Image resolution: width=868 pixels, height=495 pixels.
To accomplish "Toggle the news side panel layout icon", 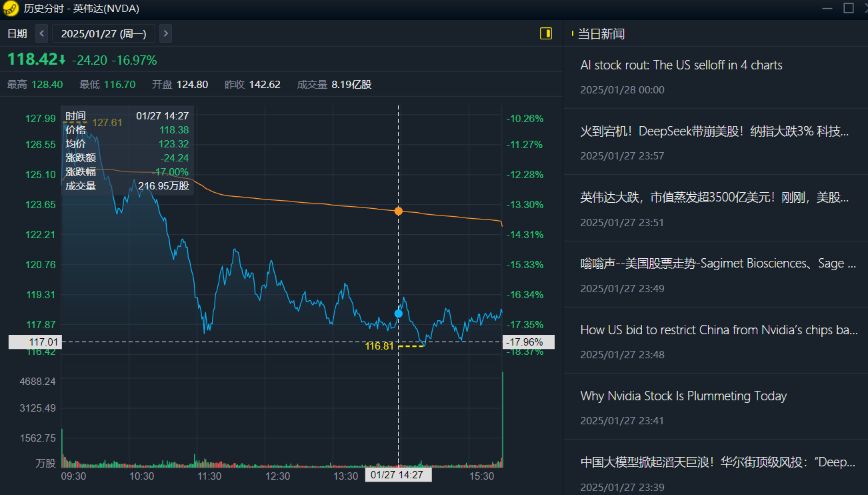I will click(x=546, y=33).
